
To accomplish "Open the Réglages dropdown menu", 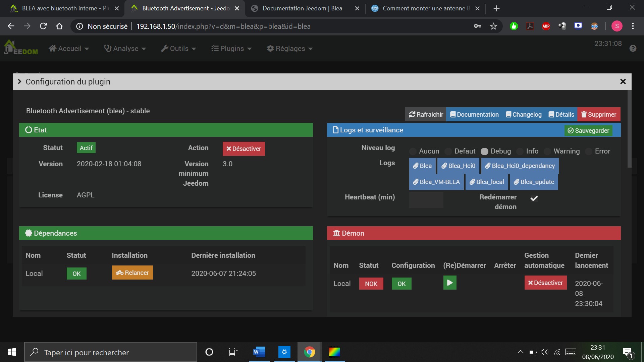I will tap(290, 49).
